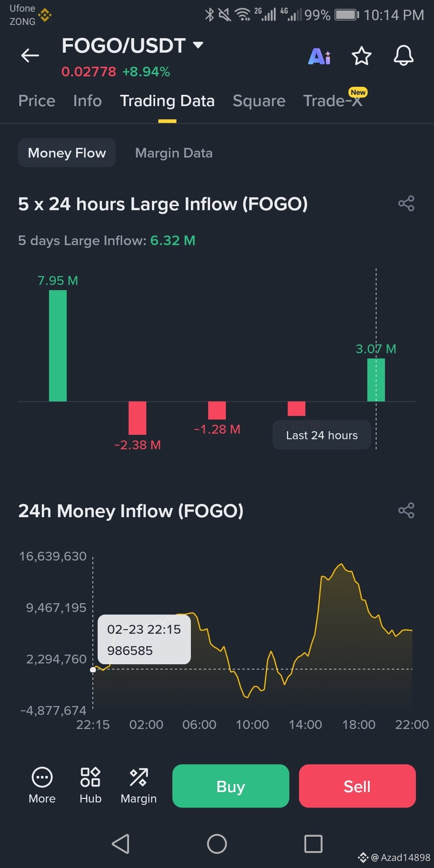The width and height of the screenshot is (434, 868).
Task: Select the Margin Data toggle
Action: [x=174, y=153]
